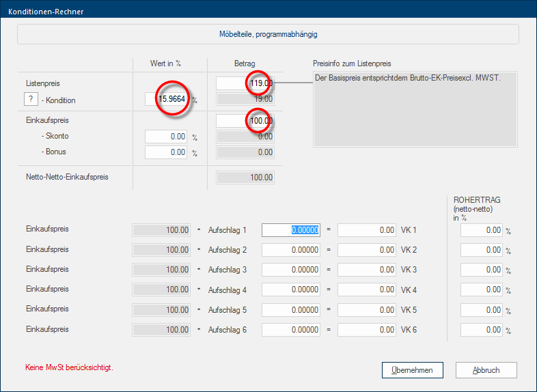Click the Möbelteile, programmabhängig header bar
Viewport: 537px width, 392px height.
(268, 34)
